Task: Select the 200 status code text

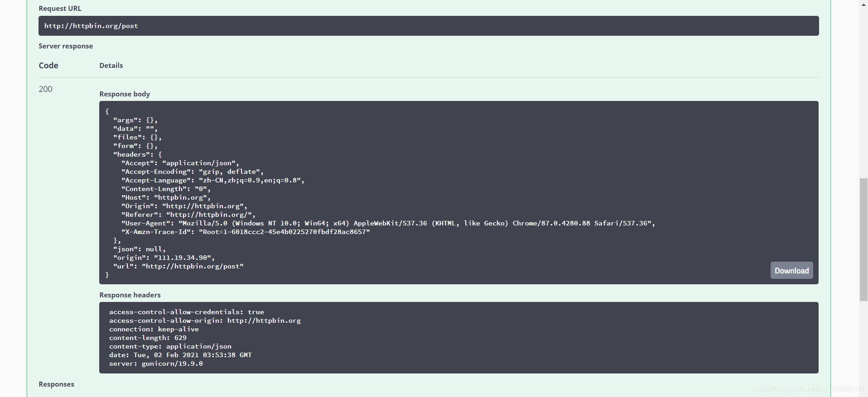Action: point(45,89)
